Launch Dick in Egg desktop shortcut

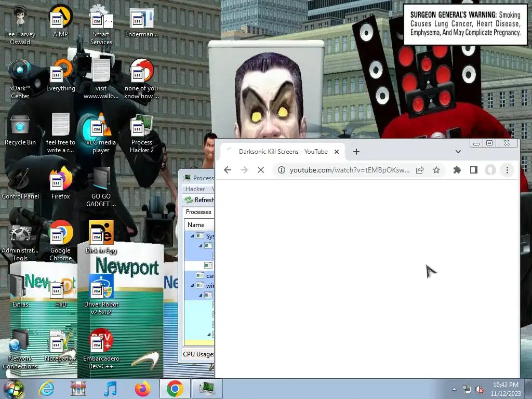point(101,237)
